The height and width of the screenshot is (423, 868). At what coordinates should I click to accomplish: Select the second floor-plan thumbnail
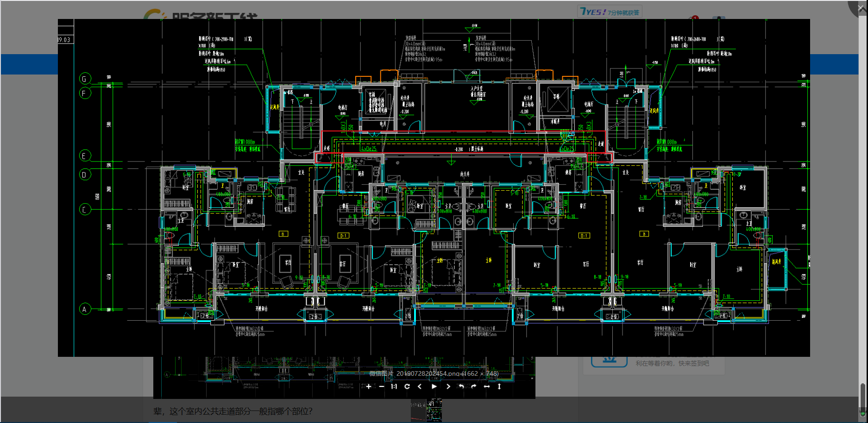tap(434, 411)
